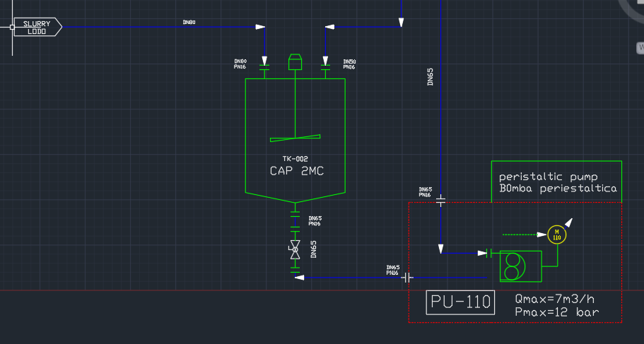The width and height of the screenshot is (644, 344).
Task: Click the DN50 PN16 nozzle label
Action: pyautogui.click(x=349, y=64)
